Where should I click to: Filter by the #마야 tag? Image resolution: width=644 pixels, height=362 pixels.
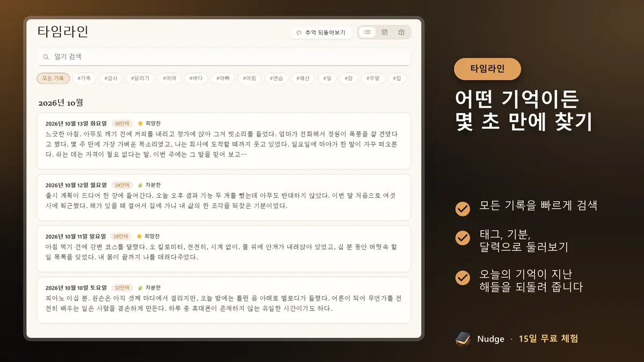170,78
